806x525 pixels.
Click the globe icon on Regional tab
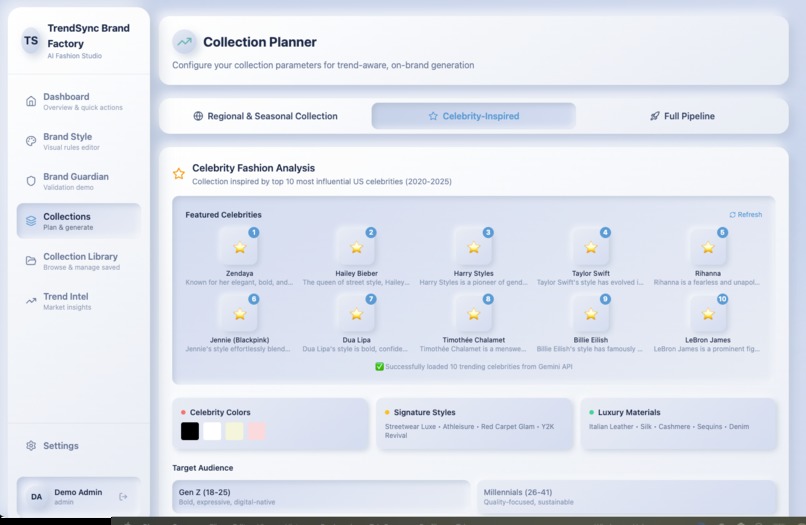pyautogui.click(x=198, y=116)
